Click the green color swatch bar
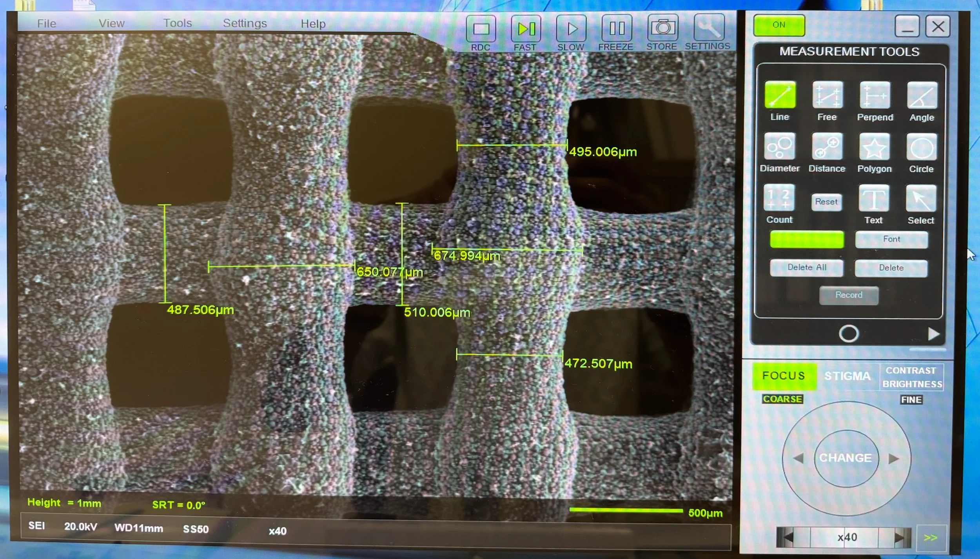 807,239
